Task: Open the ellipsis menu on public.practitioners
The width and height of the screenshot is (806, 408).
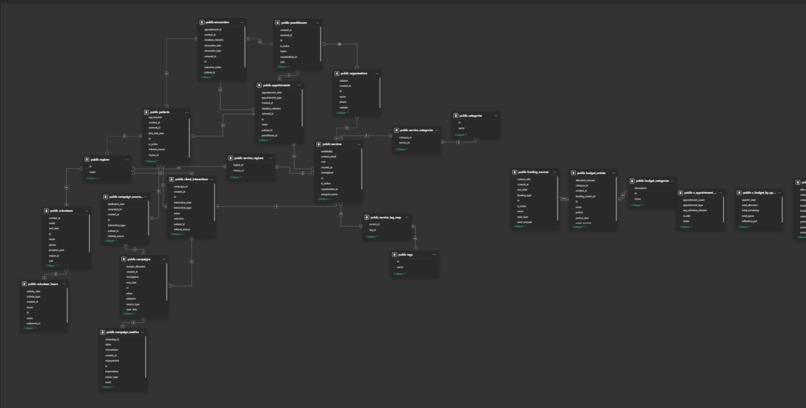Action: tap(316, 23)
